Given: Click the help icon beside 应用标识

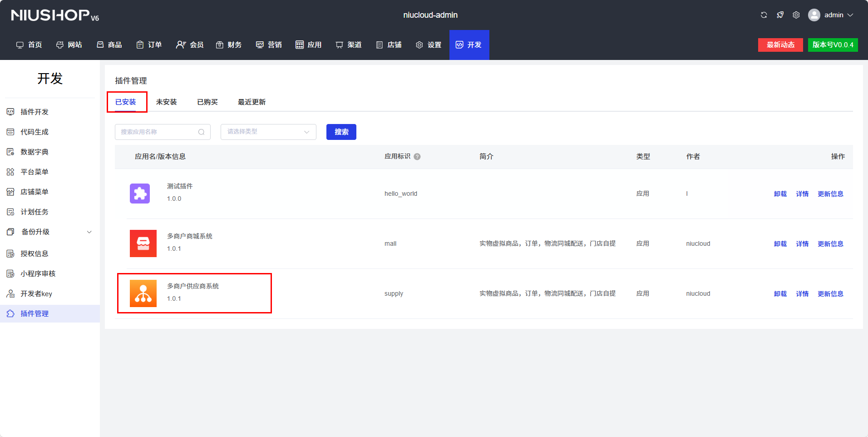Looking at the screenshot, I should (x=417, y=157).
